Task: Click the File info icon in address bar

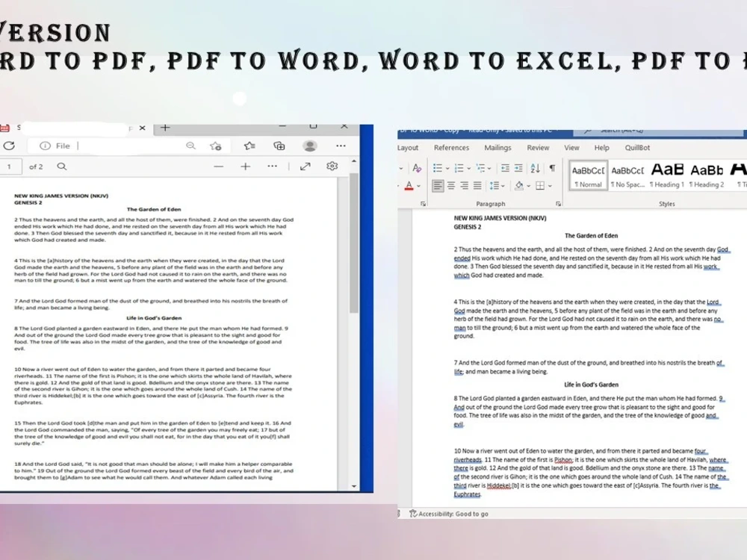Action: click(x=45, y=146)
